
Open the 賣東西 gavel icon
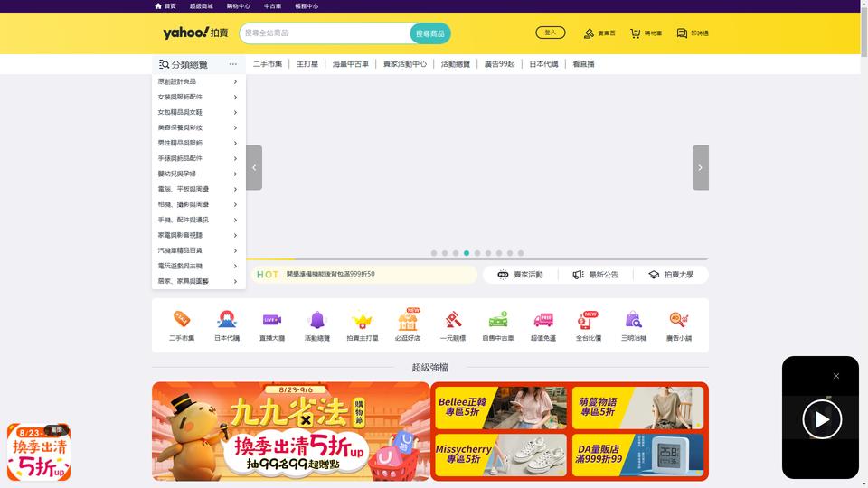[x=589, y=33]
